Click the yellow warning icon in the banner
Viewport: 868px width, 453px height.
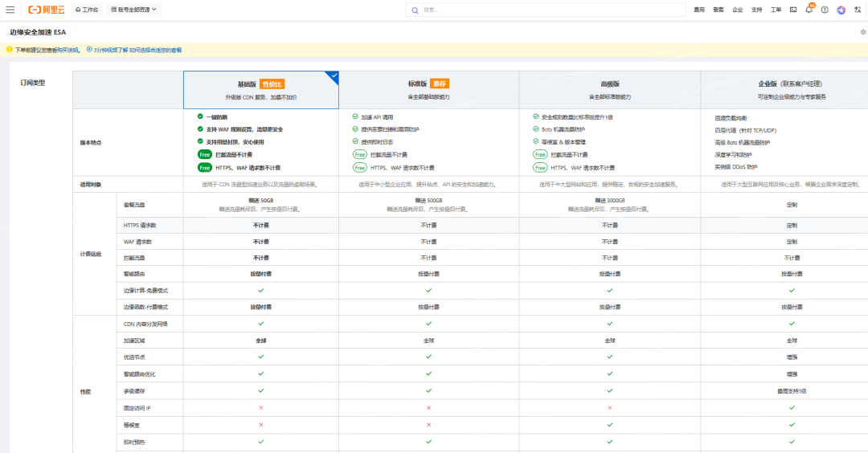[9, 50]
